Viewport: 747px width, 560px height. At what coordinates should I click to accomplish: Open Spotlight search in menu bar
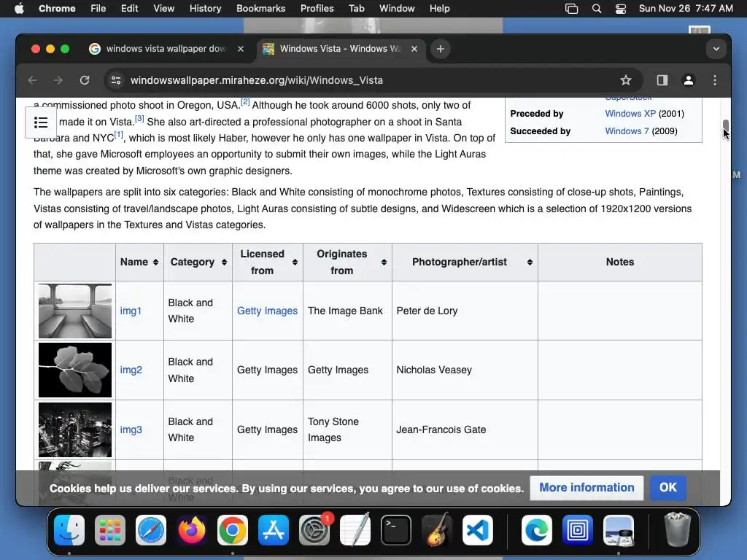597,9
